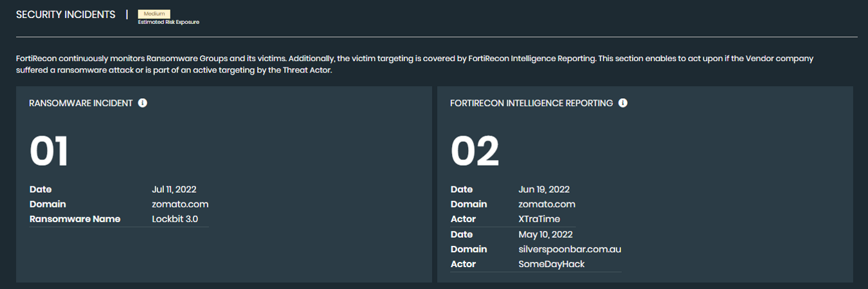
Task: Select the Estimated Risk Exposure label
Action: tap(168, 22)
